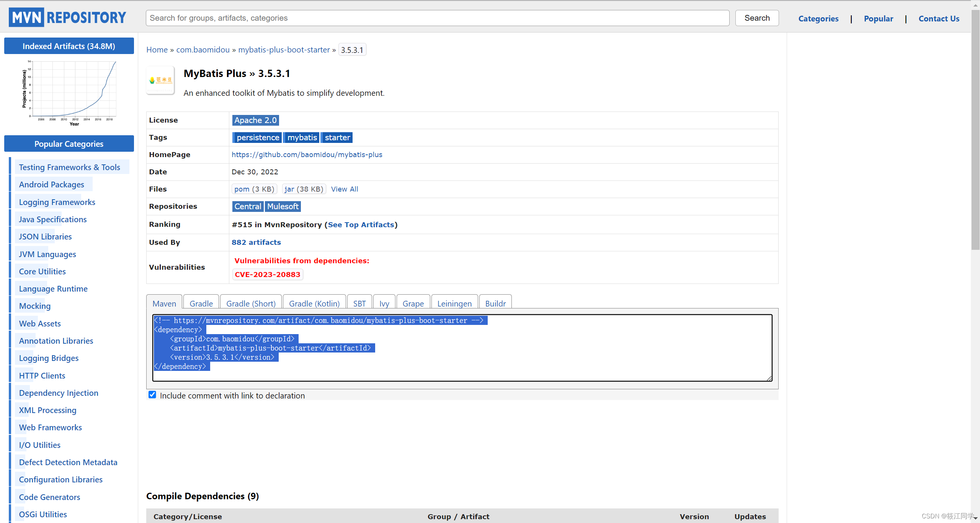Open Categories in the top navigation

click(818, 18)
